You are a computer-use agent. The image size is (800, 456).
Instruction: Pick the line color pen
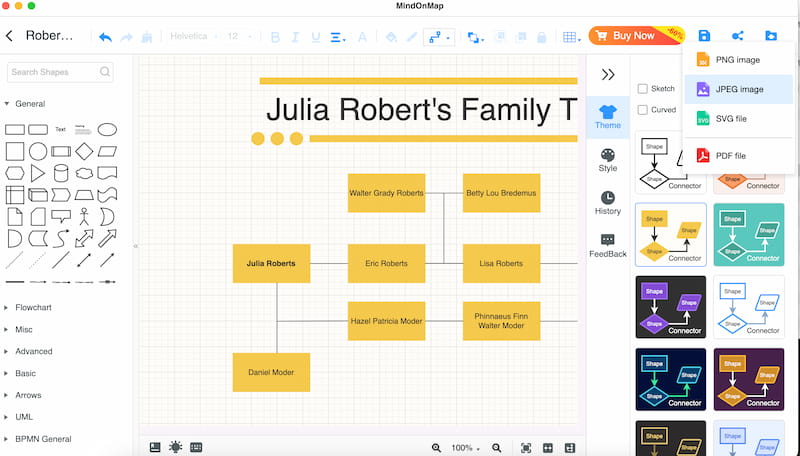click(412, 37)
